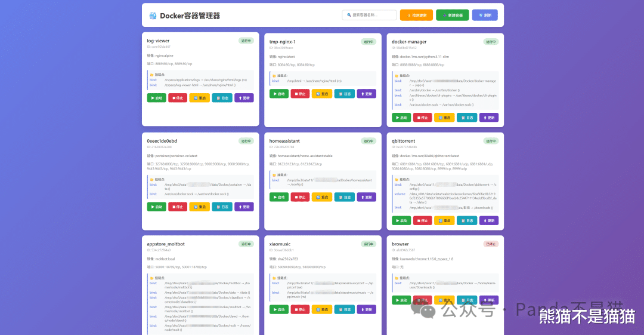The image size is (644, 335).
Task: Stop the xiaomusic container
Action: tap(300, 309)
